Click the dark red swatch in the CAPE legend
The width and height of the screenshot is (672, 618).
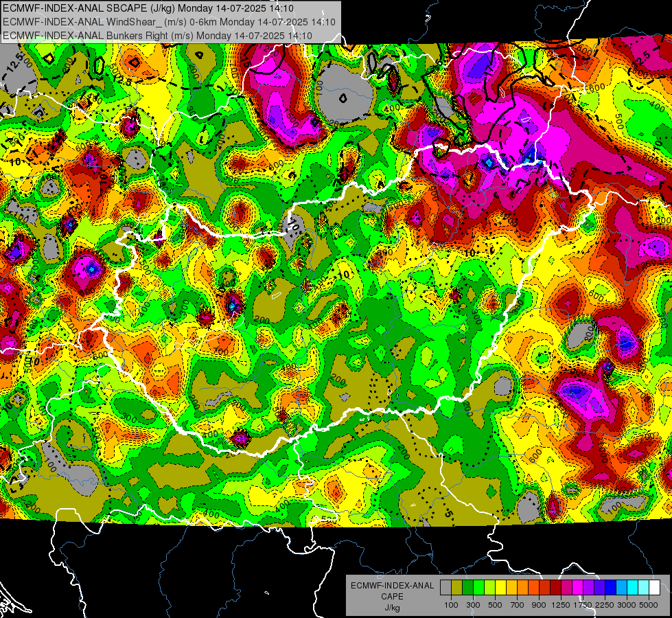click(x=555, y=588)
